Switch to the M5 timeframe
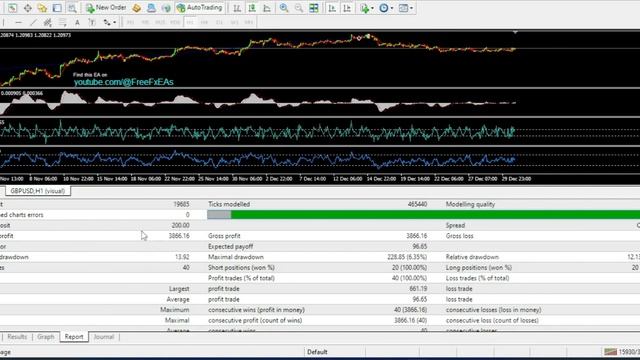 [x=145, y=22]
